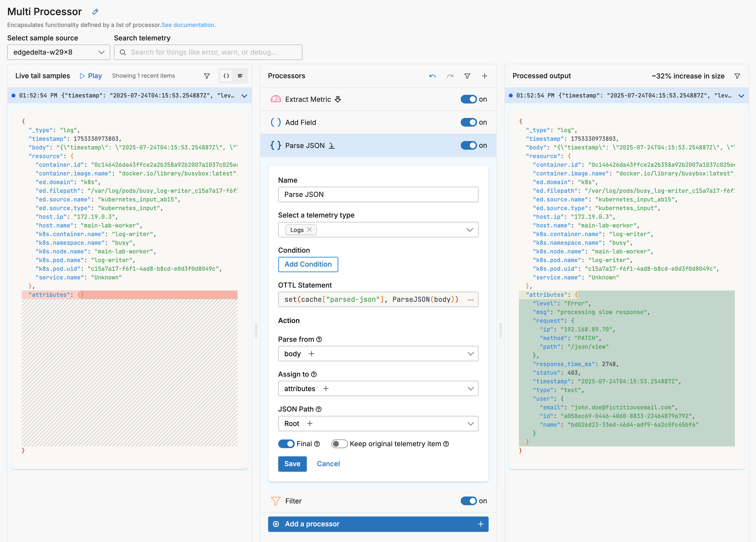Toggle the Filter processor off
The width and height of the screenshot is (756, 542).
click(469, 501)
